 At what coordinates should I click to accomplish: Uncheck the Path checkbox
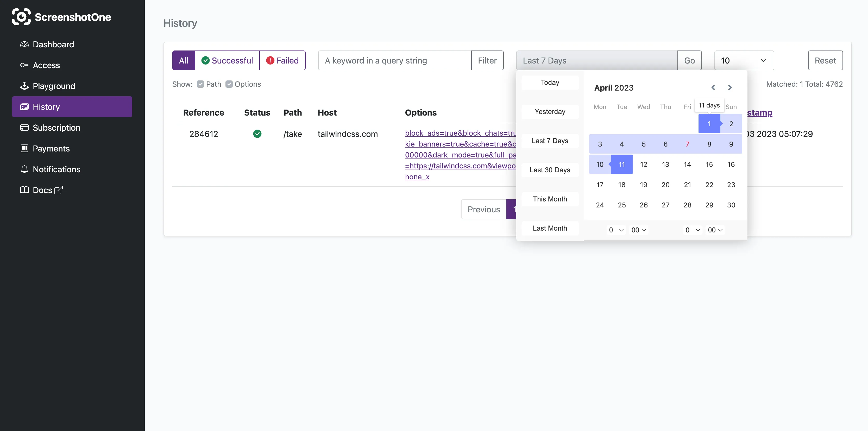click(x=201, y=84)
